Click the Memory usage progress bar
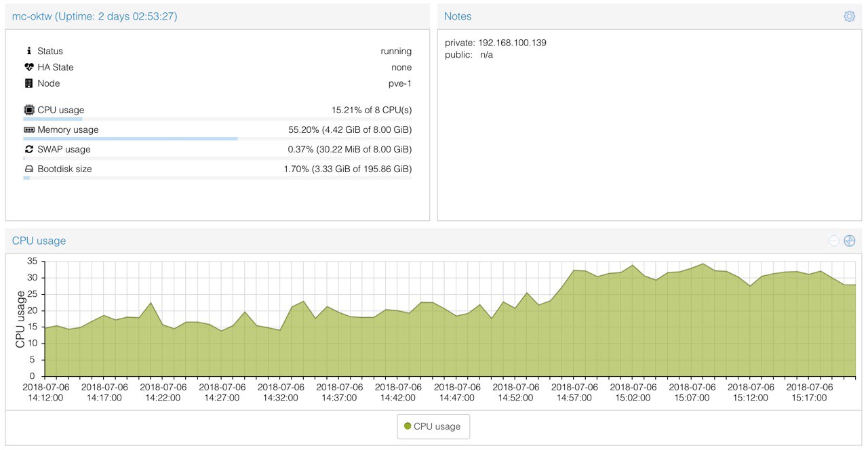The image size is (868, 450). [x=217, y=138]
